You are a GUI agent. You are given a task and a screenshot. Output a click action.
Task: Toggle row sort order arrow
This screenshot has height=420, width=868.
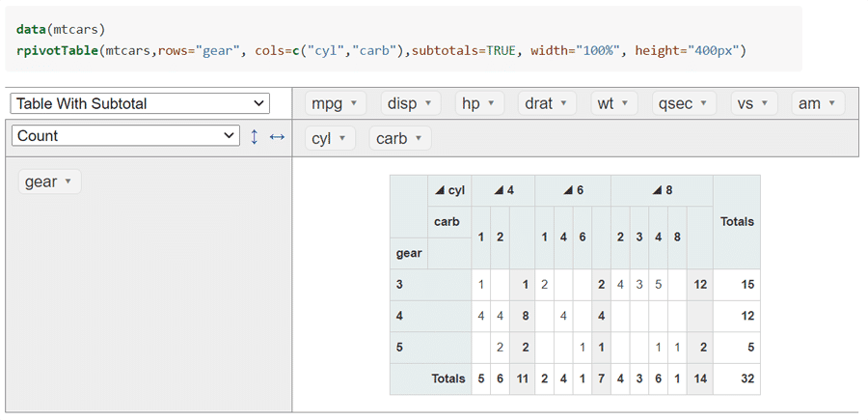click(255, 136)
